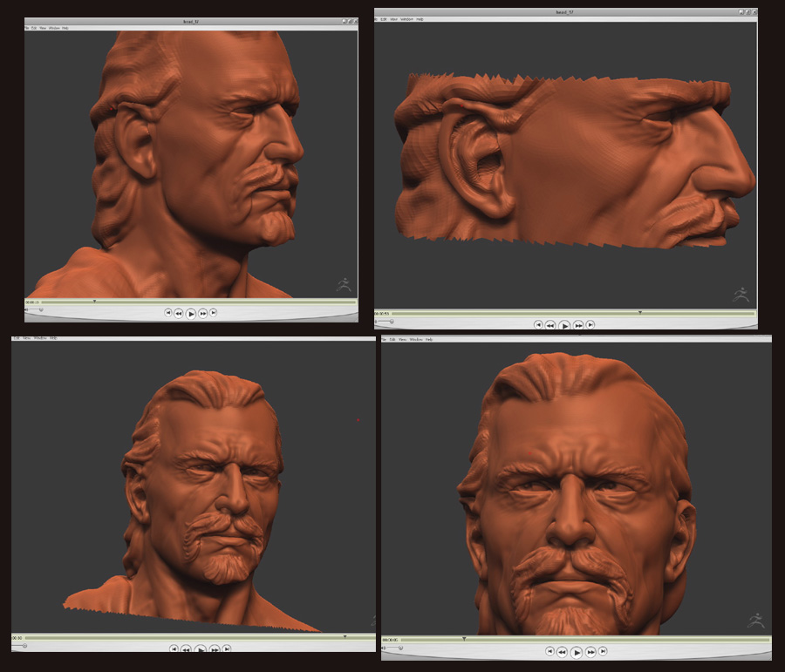This screenshot has height=672, width=785.
Task: Open the View menu in bottom-right window
Action: pyautogui.click(x=402, y=339)
